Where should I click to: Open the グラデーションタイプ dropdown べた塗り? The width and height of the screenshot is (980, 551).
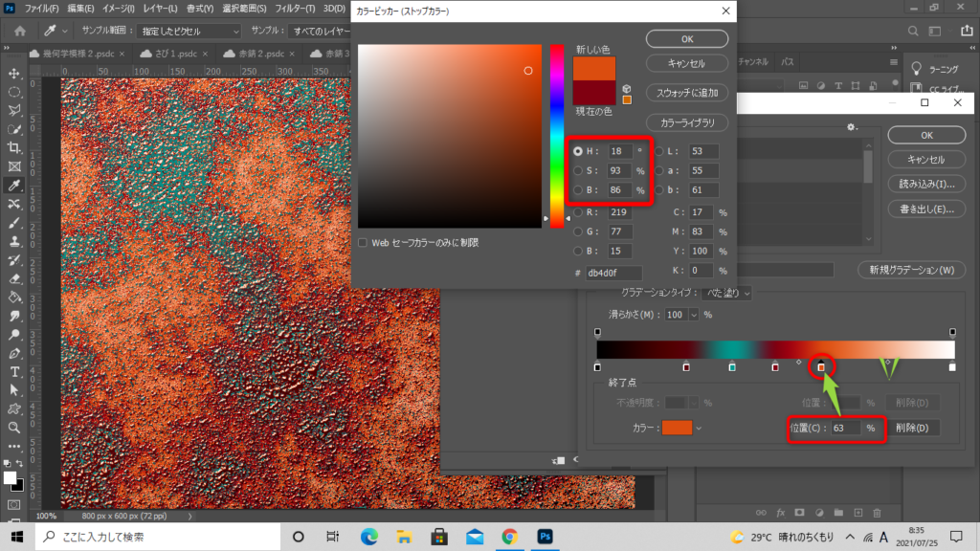click(x=726, y=293)
